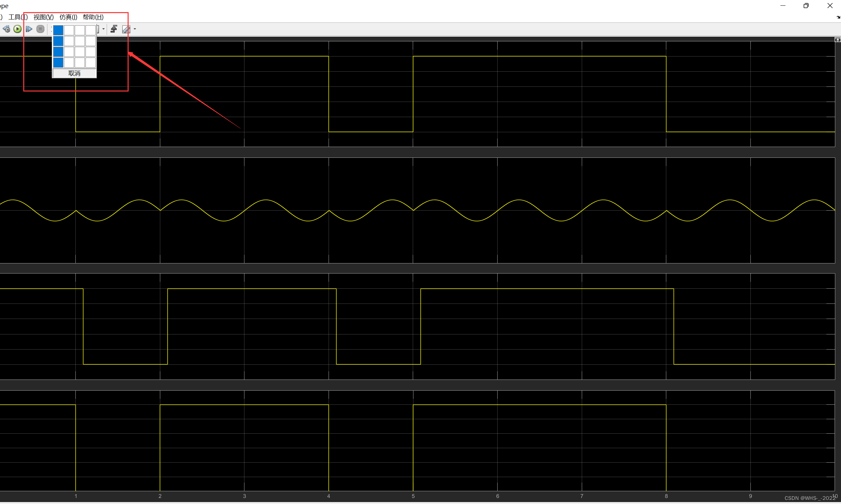Open the 视图(V) menu
The width and height of the screenshot is (841, 504).
point(43,17)
